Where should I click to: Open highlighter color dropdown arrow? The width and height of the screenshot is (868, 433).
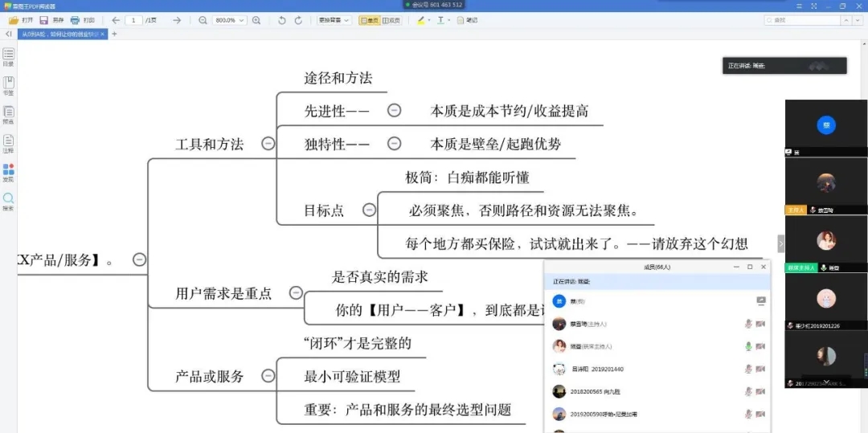(x=429, y=20)
